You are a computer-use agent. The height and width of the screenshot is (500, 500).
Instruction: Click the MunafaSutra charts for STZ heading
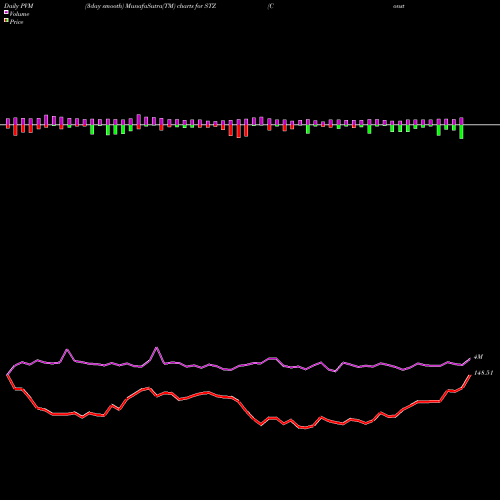click(x=150, y=6)
